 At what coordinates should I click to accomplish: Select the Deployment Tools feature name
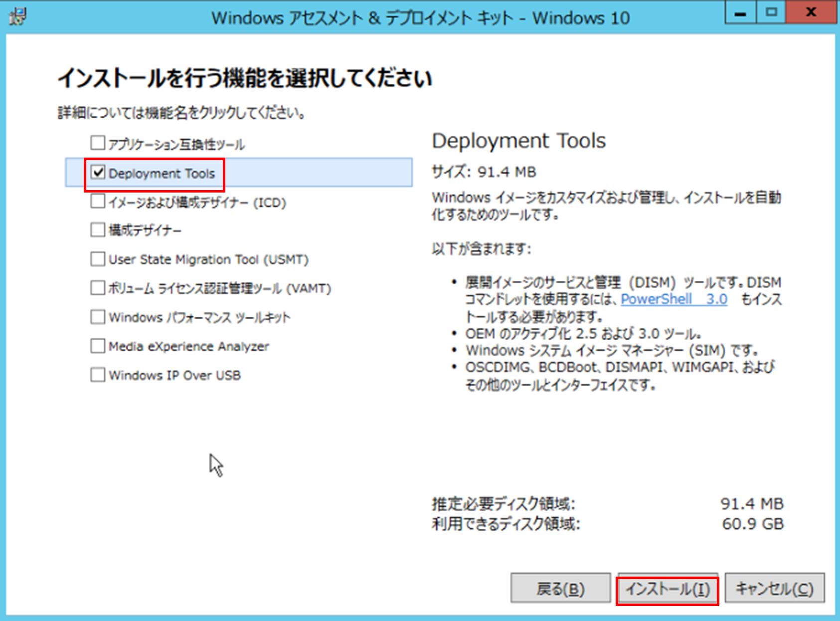coord(162,173)
